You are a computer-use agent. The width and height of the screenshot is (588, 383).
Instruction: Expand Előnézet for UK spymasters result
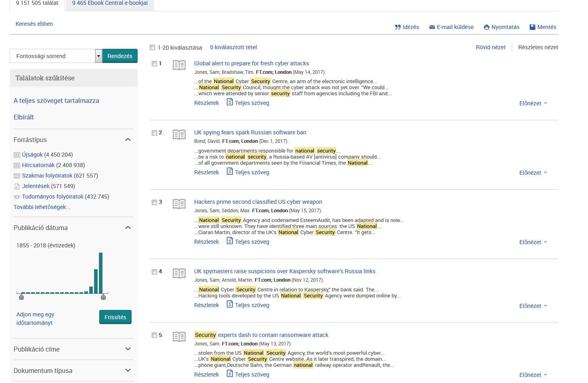click(x=533, y=306)
